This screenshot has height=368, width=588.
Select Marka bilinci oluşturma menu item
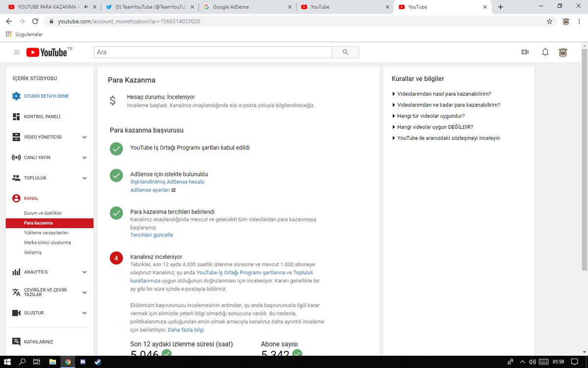click(x=48, y=243)
